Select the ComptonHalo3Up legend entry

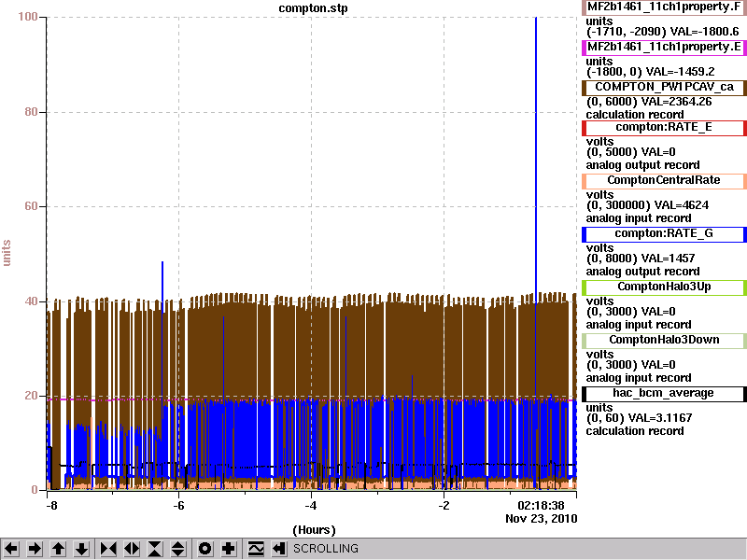point(664,287)
